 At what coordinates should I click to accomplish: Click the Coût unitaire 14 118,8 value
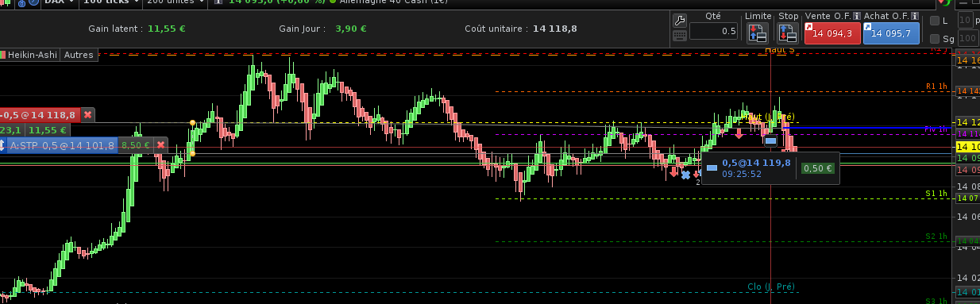pyautogui.click(x=554, y=29)
